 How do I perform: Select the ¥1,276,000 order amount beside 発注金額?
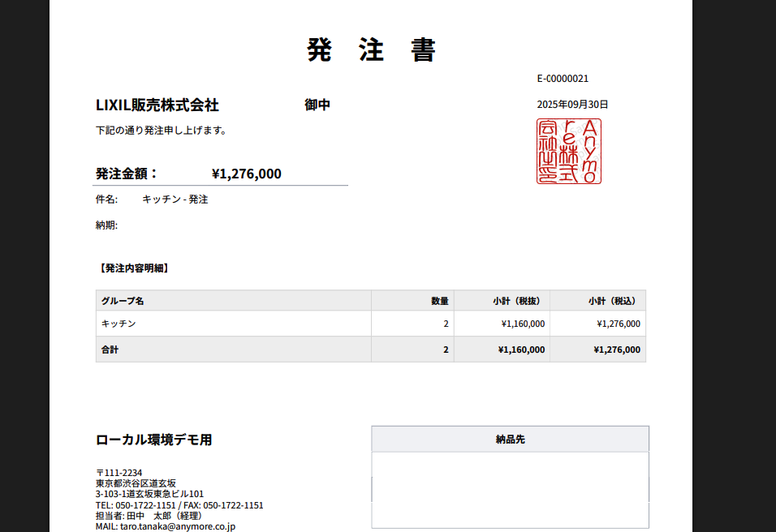click(246, 174)
